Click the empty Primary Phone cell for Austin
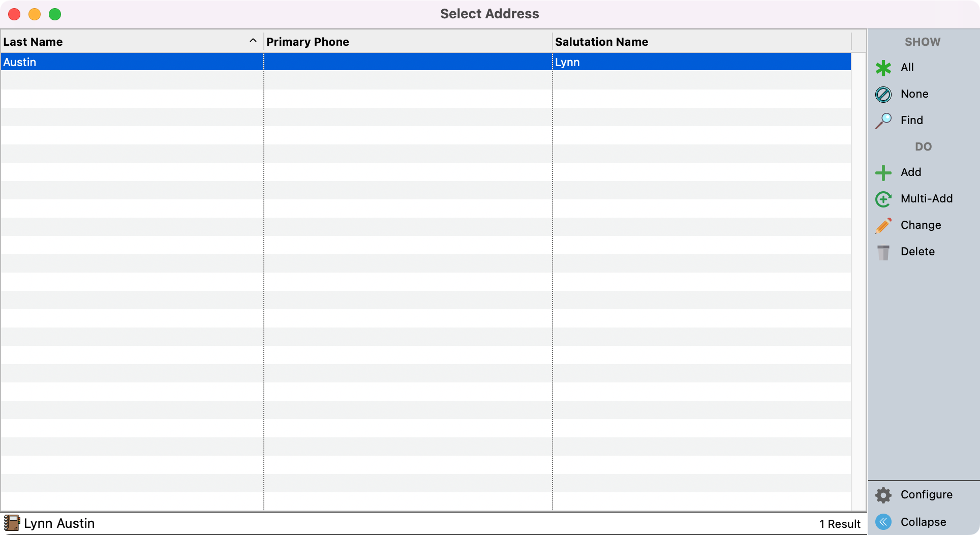This screenshot has height=535, width=980. pyautogui.click(x=408, y=62)
